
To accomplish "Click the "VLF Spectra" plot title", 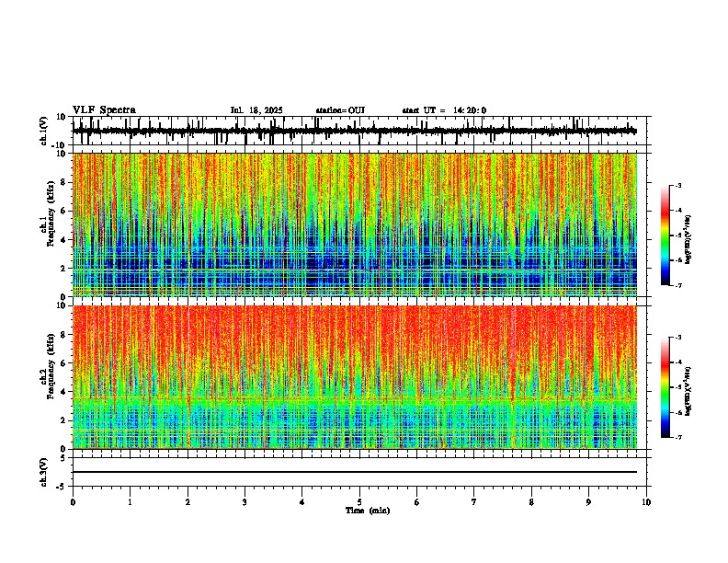I will click(104, 110).
